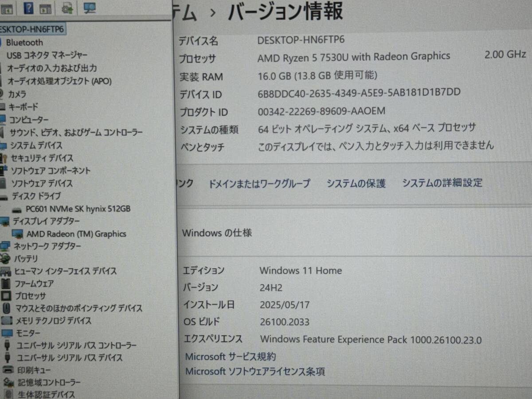Click the product ID 00342-22269-89609-AAOEM
The image size is (532, 399).
click(321, 111)
